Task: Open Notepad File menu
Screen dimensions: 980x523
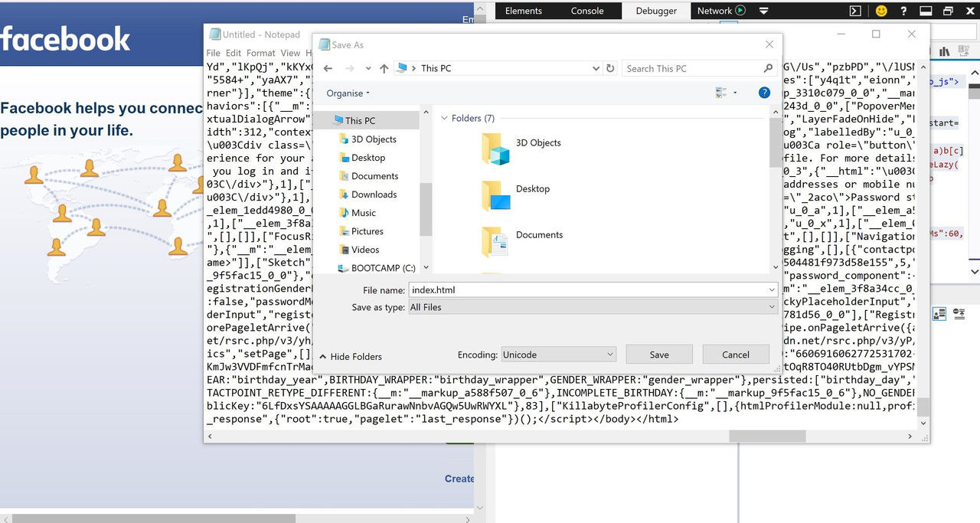Action: pyautogui.click(x=214, y=53)
